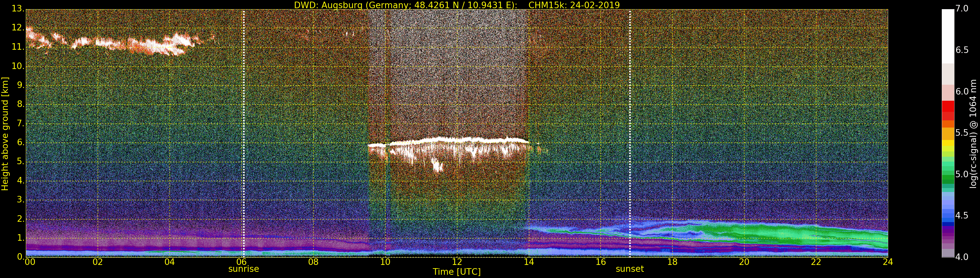980x278 pixels.
Task: Click the "sunset" label below the time axis
Action: click(629, 269)
